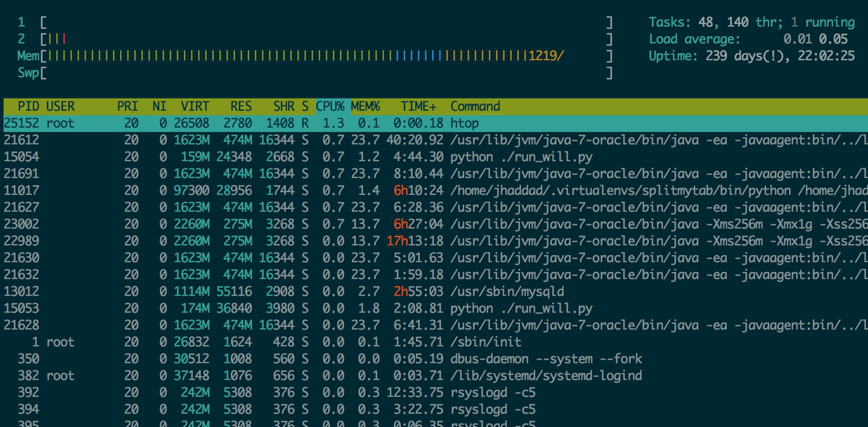Sort by the VIRT column header
This screenshot has height=427, width=868.
(195, 106)
